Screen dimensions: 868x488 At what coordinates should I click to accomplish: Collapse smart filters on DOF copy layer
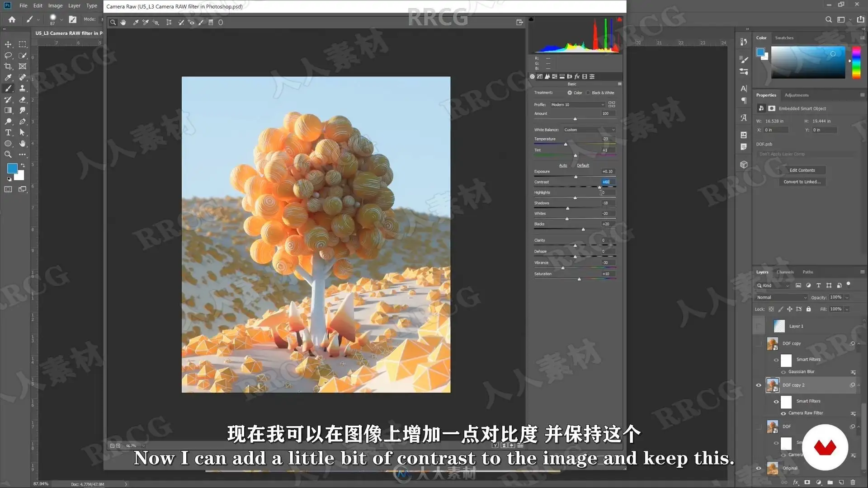point(859,343)
